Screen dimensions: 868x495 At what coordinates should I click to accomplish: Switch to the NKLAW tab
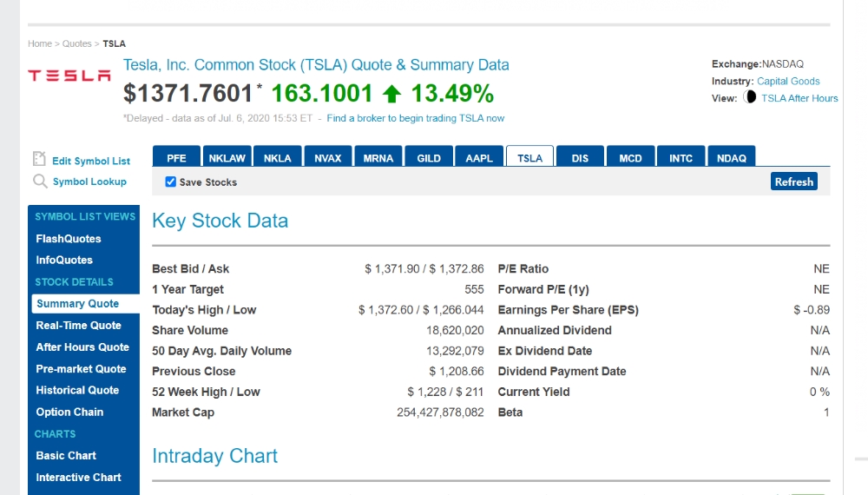click(227, 156)
